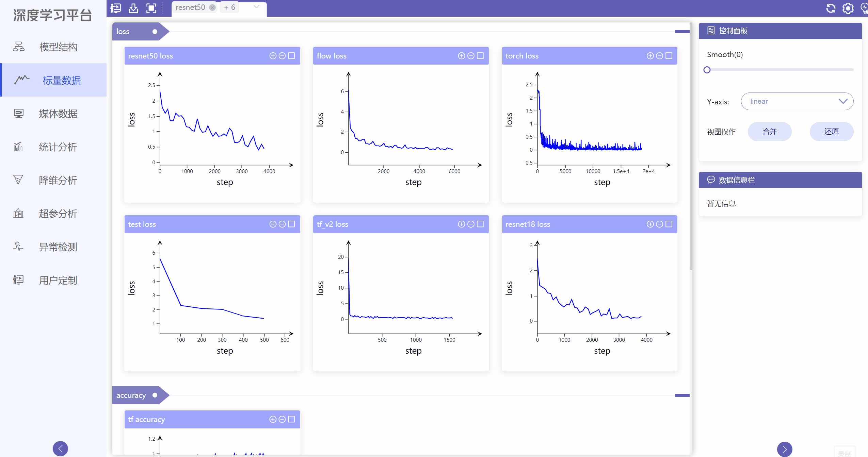The height and width of the screenshot is (457, 868).
Task: Collapse the sidebar with left arrow button
Action: tap(60, 448)
